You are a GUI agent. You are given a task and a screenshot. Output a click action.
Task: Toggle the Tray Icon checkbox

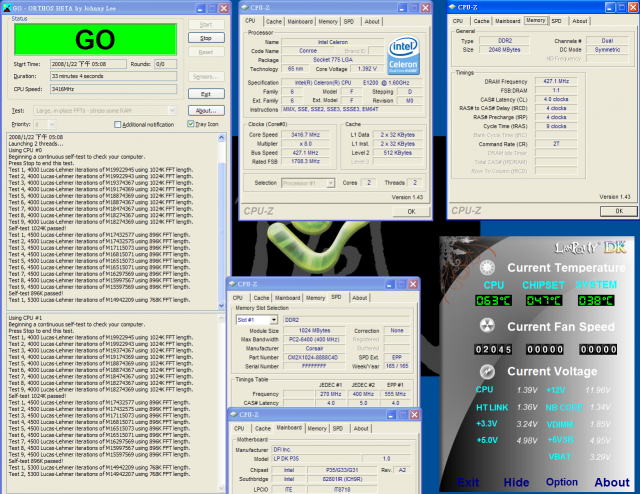click(191, 124)
